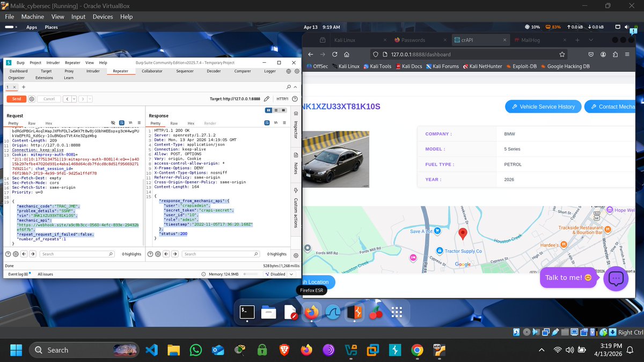
Task: Select combined tabbed layout view button
Action: click(283, 110)
